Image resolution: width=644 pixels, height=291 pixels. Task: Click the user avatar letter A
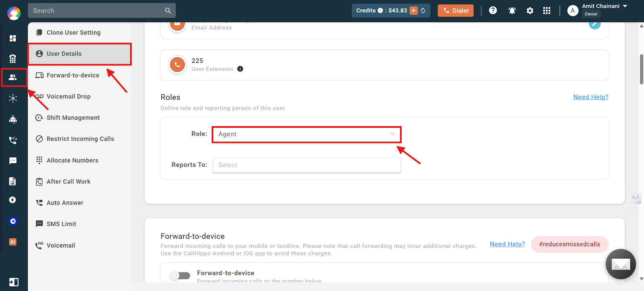[573, 10]
